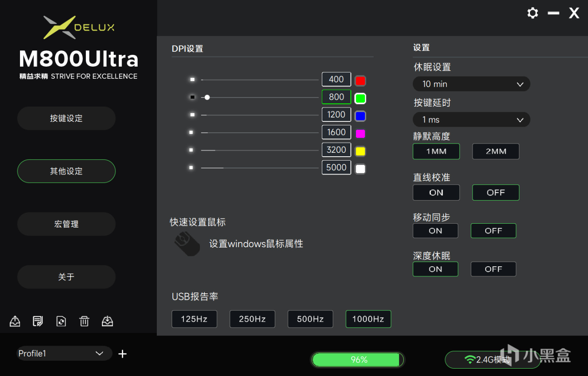Turn 移动同步 ON
Screen dimensions: 588x376
point(435,231)
